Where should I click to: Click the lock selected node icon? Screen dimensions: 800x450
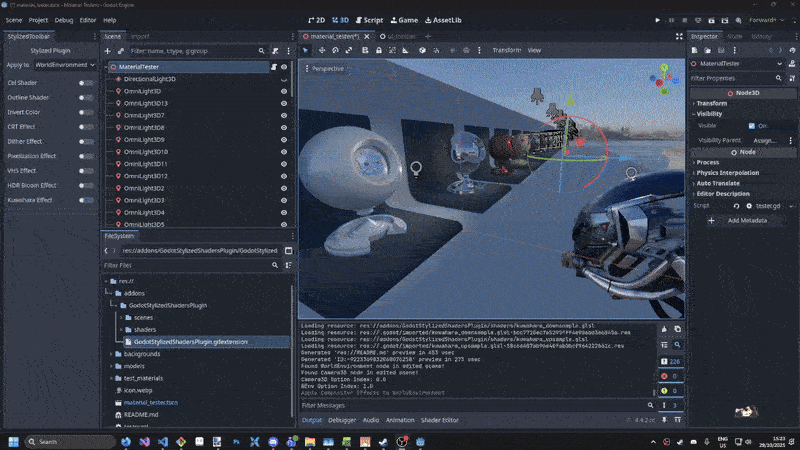379,51
